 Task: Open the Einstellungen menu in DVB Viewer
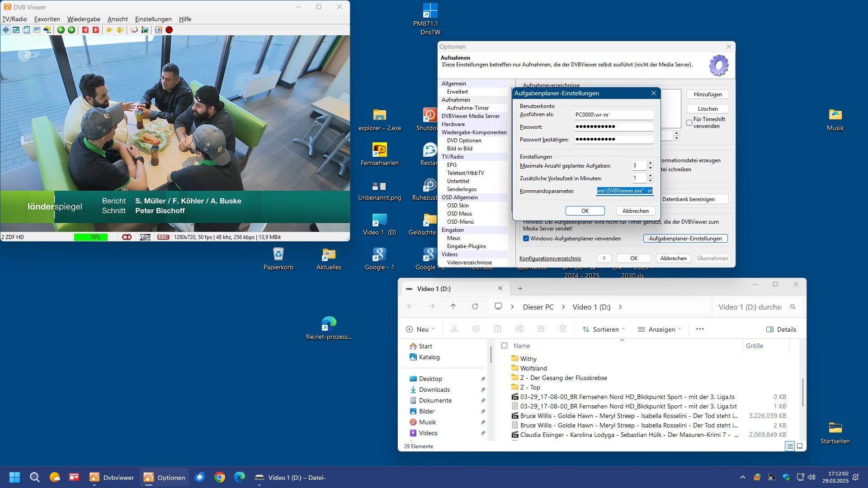point(153,19)
